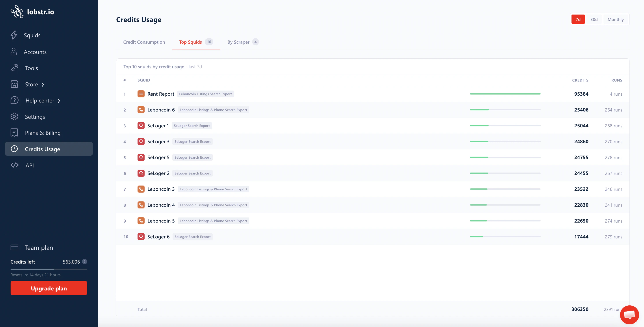The image size is (644, 327).
Task: Click the "Top 10 squids by credit usage" heading
Action: click(153, 67)
